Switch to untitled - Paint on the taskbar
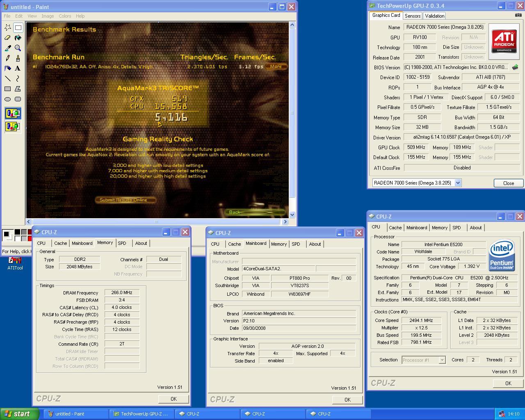 [76, 414]
